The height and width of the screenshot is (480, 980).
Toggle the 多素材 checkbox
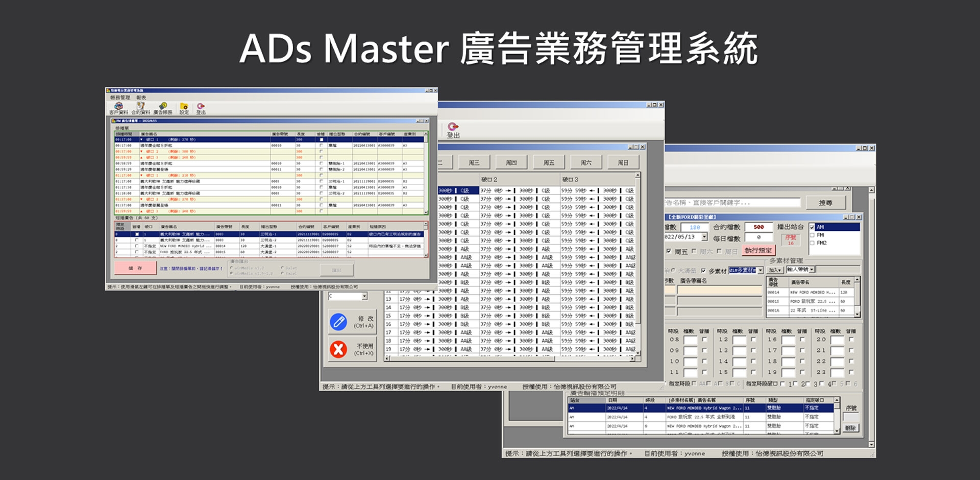click(x=703, y=271)
